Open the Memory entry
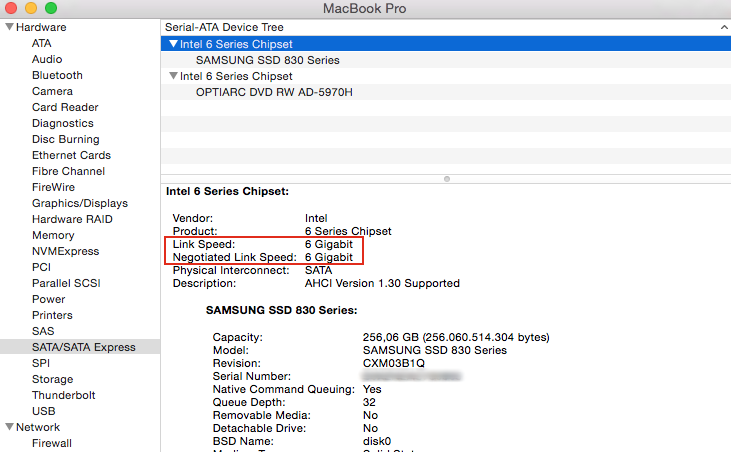The image size is (731, 452). pos(53,235)
